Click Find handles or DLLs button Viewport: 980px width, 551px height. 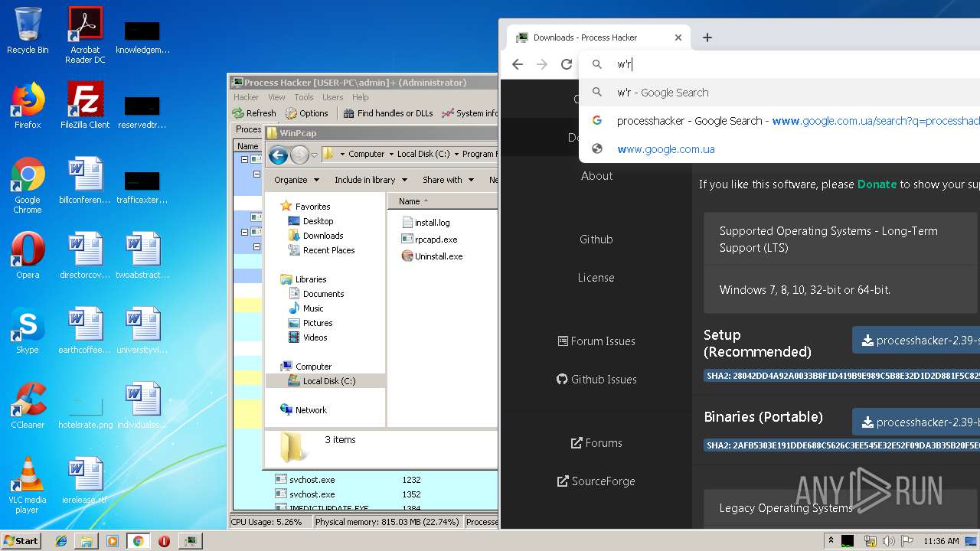(388, 113)
